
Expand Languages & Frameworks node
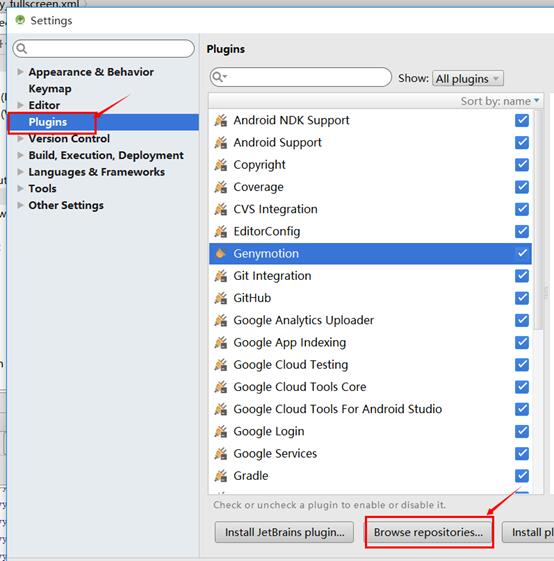coord(20,172)
